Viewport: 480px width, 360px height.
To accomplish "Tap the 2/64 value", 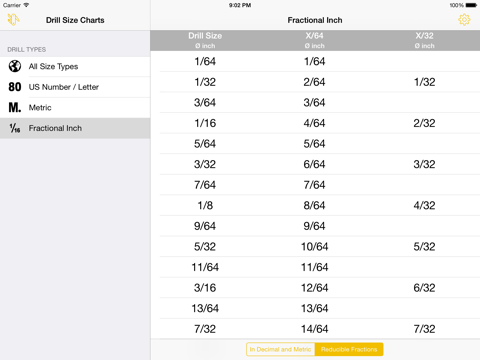I will coord(314,82).
